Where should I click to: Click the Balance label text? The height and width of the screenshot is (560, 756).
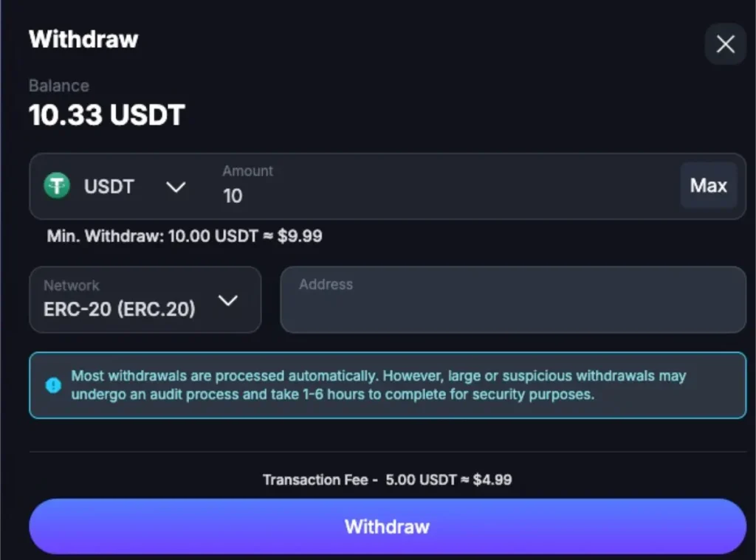(x=59, y=86)
